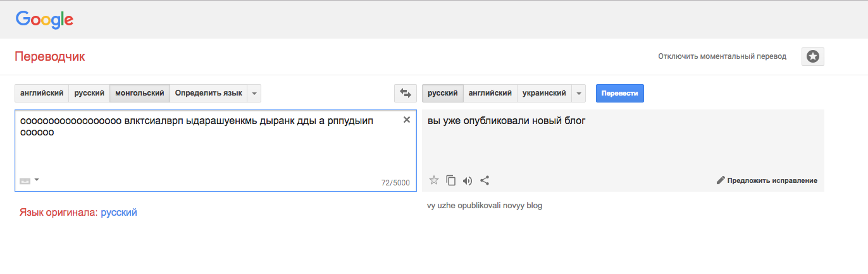Screen dimensions: 868x274
Task: Expand the source language list dropdown
Action: point(254,93)
